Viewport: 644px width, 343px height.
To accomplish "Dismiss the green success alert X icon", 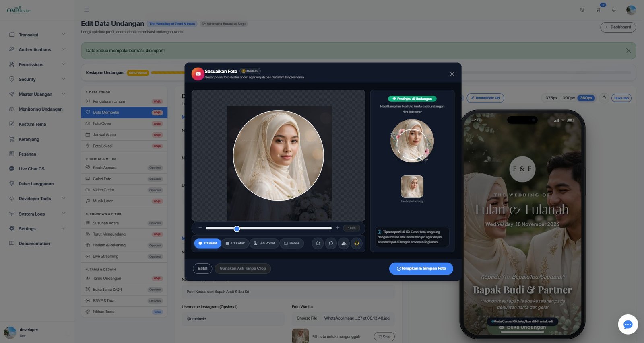I will click(x=629, y=51).
